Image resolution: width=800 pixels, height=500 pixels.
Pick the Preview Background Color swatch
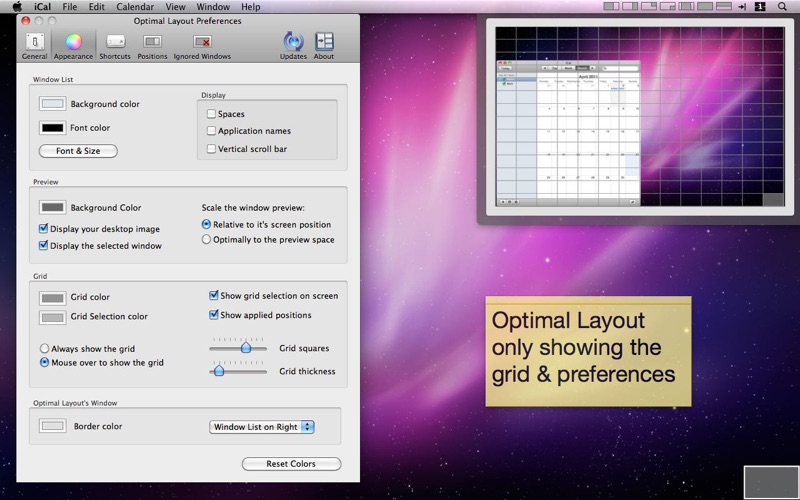point(53,207)
